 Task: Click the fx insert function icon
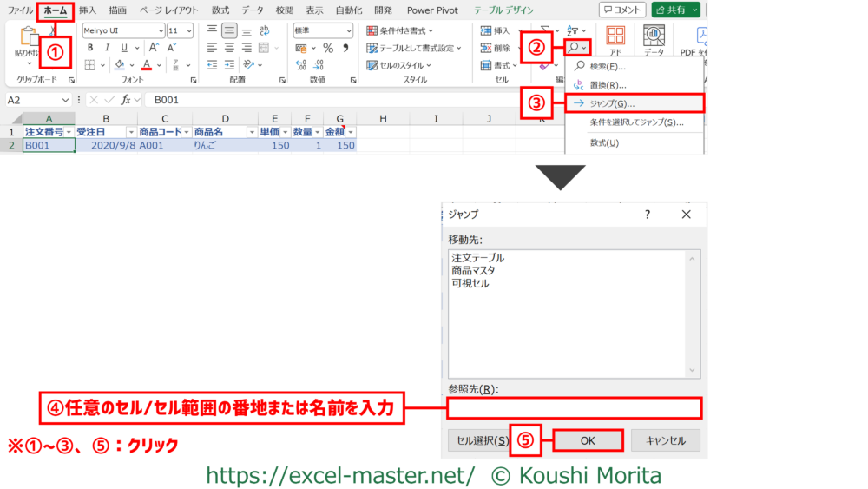point(127,100)
